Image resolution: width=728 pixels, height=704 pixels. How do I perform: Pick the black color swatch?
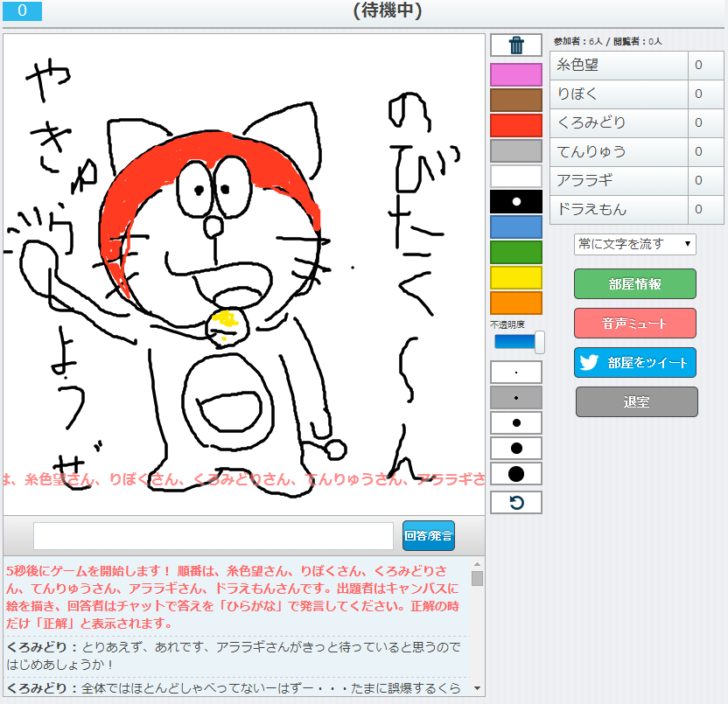tap(516, 201)
